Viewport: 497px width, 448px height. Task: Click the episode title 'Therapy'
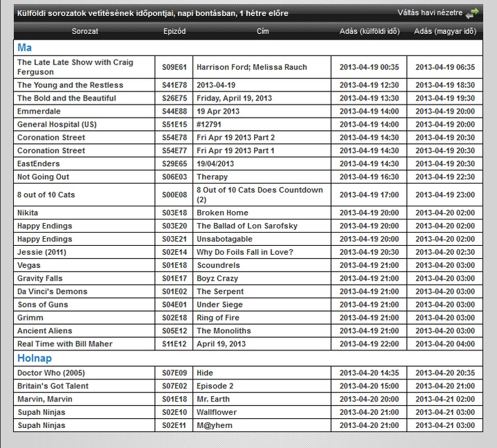pos(212,177)
